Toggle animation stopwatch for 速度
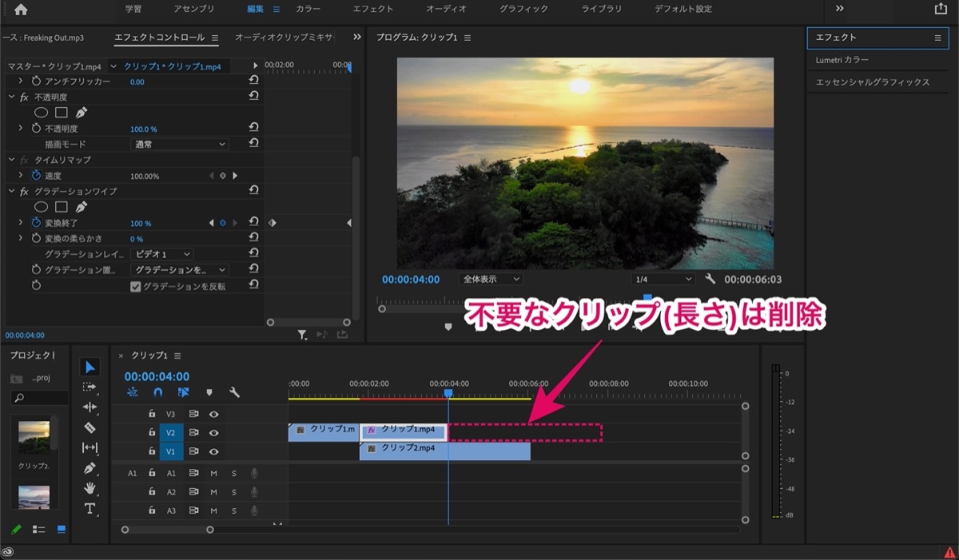959x560 pixels. [36, 175]
